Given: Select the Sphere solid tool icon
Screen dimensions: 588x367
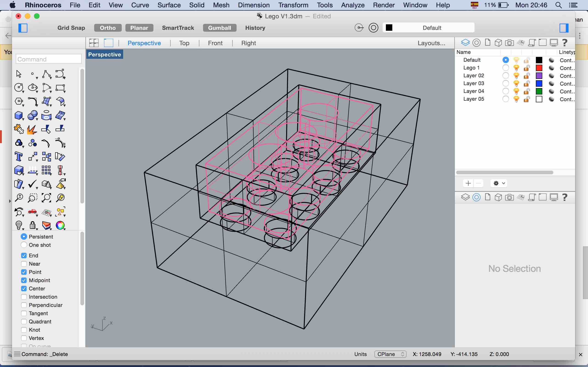Looking at the screenshot, I should pos(32,115).
